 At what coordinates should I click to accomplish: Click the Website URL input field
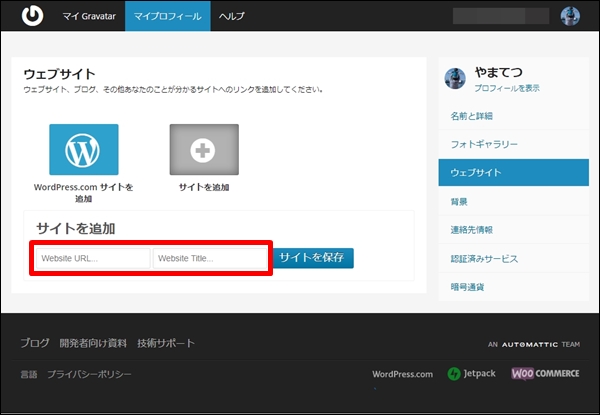[x=93, y=259]
